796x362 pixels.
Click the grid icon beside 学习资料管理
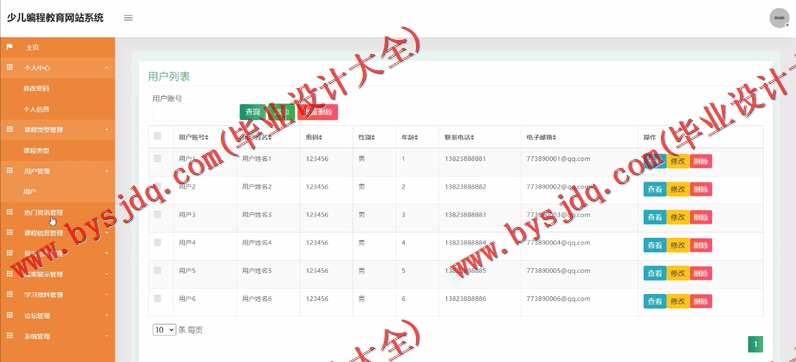[9, 294]
